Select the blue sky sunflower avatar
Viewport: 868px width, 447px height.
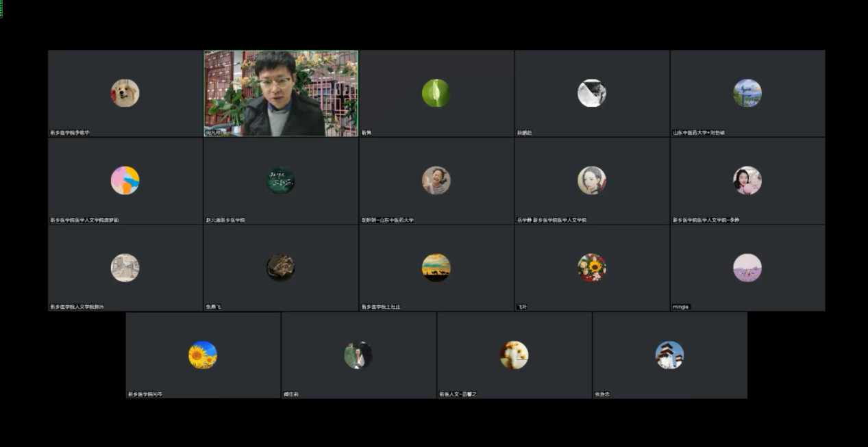[x=203, y=355]
